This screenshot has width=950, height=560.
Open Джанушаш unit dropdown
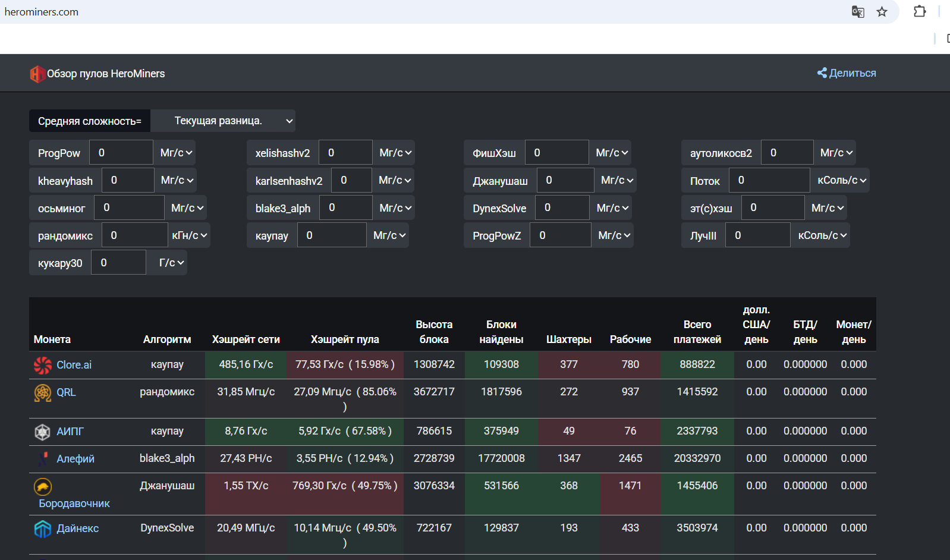point(615,180)
